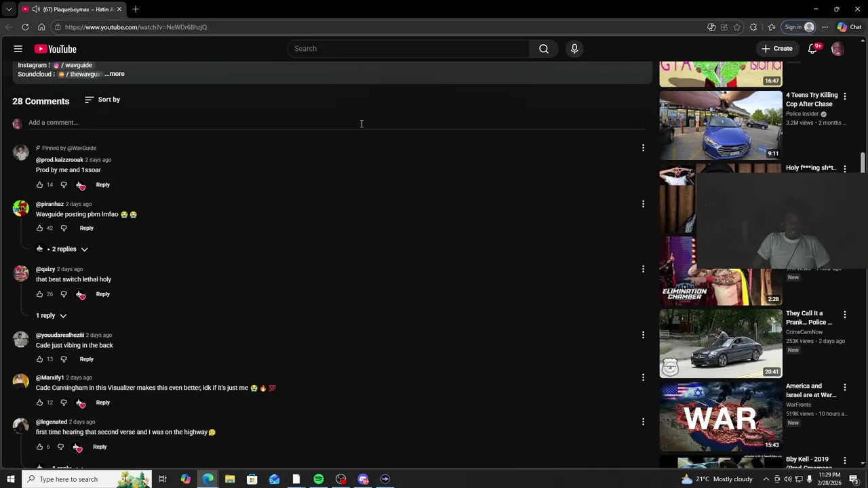Open @legenated channel link
Screen dimensions: 868x488
(52, 422)
